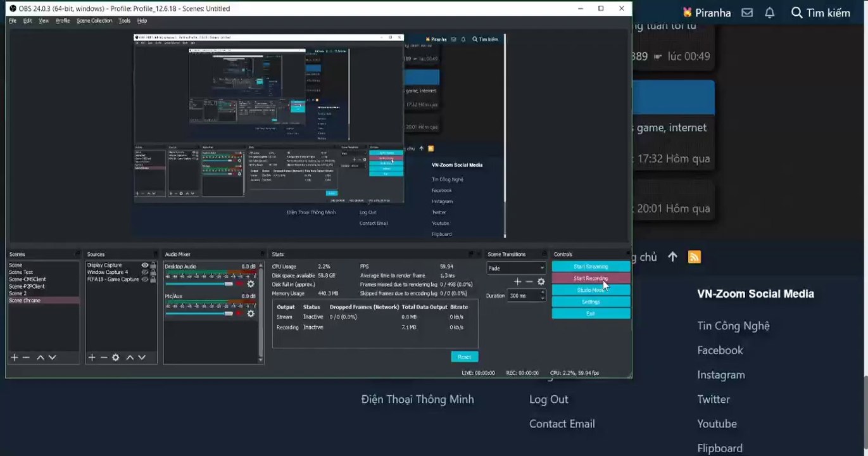868x456 pixels.
Task: Click the Exit button in Controls
Action: tap(591, 313)
